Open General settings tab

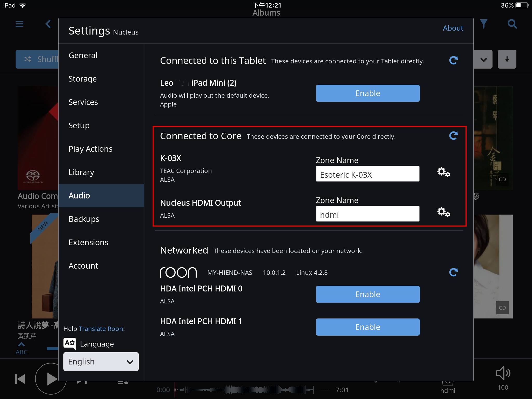coord(101,55)
